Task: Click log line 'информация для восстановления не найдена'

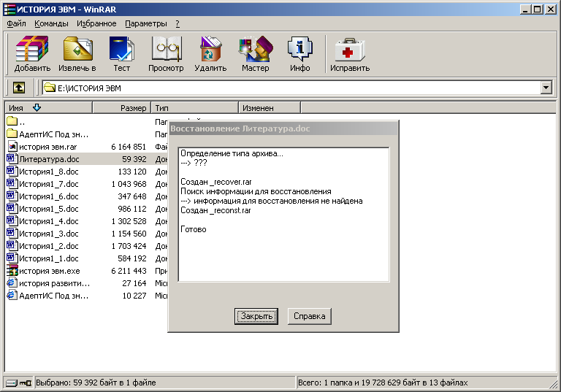Action: (x=278, y=201)
